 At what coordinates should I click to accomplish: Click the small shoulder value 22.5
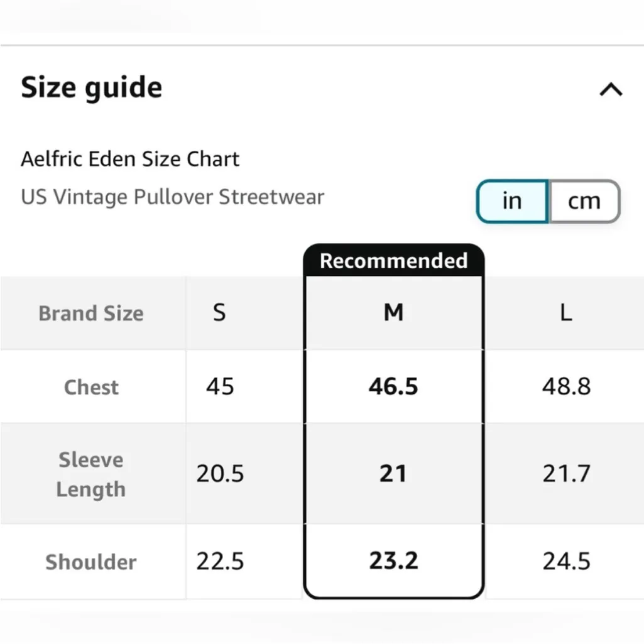point(220,561)
